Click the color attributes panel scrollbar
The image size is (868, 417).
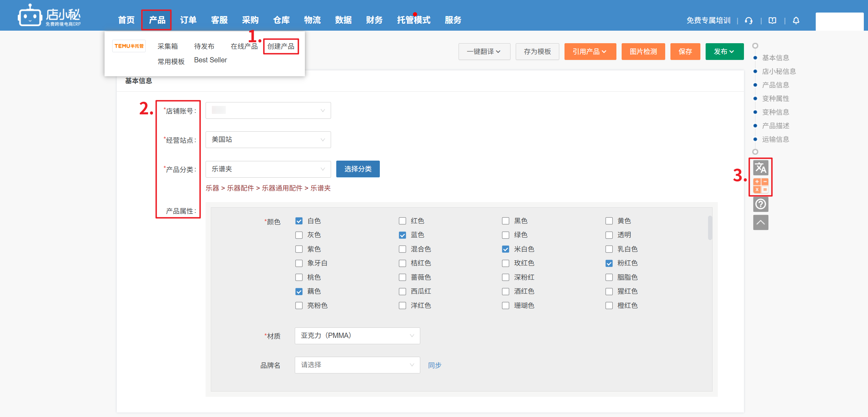(710, 228)
